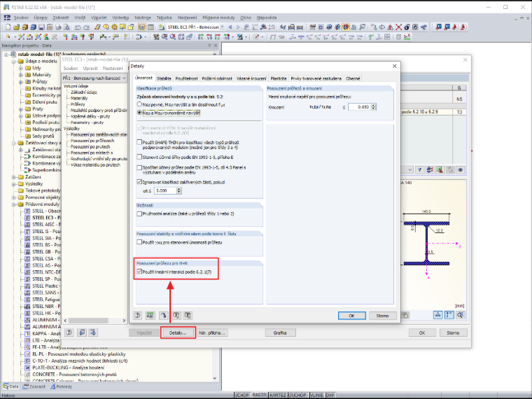Open the Přídavné moduly menu
532x399 pixels.
[x=218, y=17]
